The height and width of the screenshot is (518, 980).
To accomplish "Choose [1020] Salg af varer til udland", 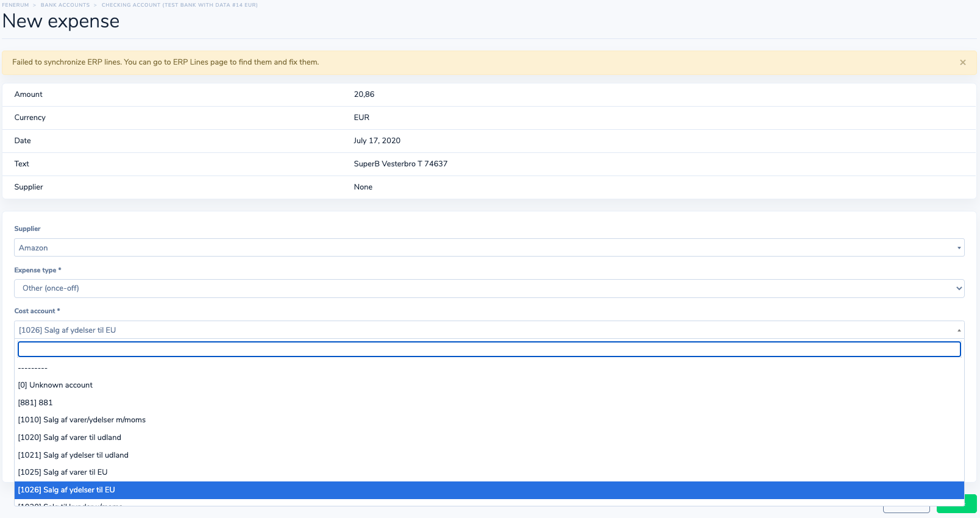I will [489, 438].
